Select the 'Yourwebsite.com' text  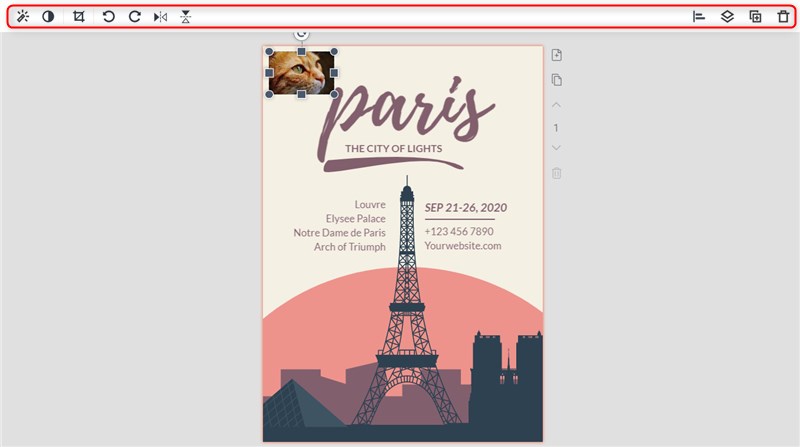coord(462,246)
